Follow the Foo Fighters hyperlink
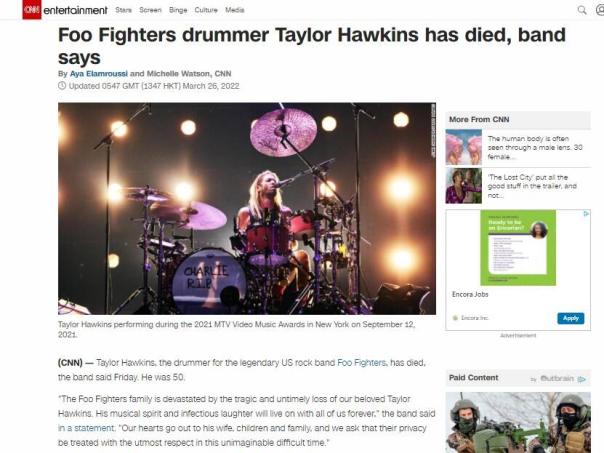Image resolution: width=604 pixels, height=453 pixels. click(x=361, y=362)
